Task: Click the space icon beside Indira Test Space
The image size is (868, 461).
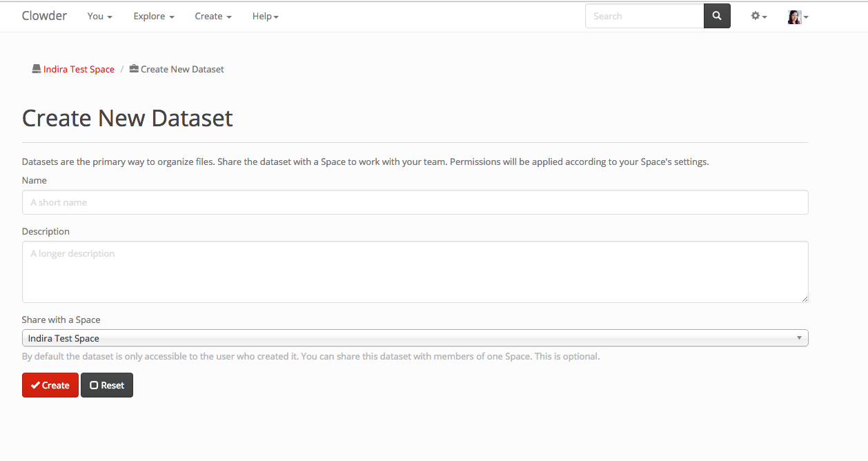Action: coord(37,69)
